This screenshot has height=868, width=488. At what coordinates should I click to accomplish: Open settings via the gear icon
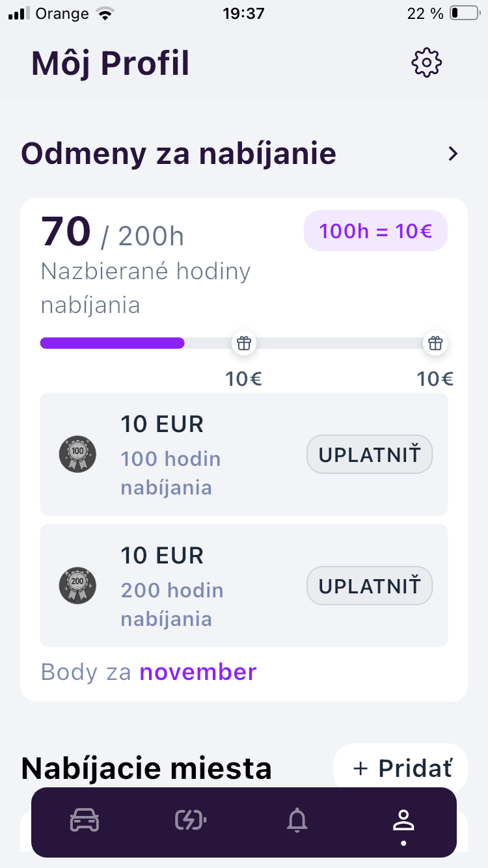pyautogui.click(x=427, y=63)
